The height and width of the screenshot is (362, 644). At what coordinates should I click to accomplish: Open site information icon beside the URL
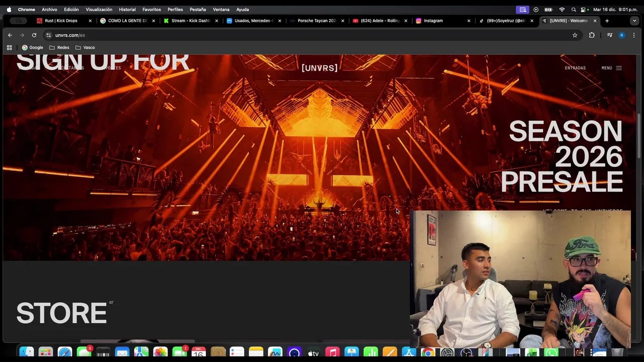[49, 35]
